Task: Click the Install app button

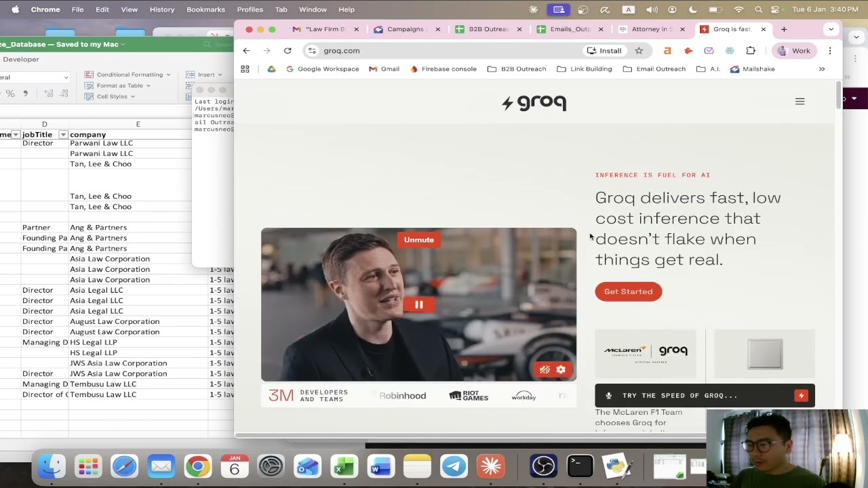Action: pyautogui.click(x=604, y=50)
